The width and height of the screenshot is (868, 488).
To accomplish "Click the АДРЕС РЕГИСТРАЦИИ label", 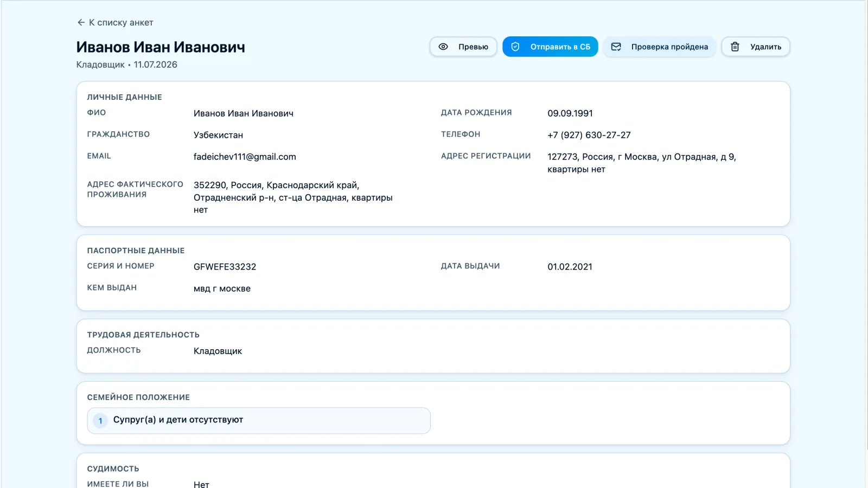I will pyautogui.click(x=486, y=156).
